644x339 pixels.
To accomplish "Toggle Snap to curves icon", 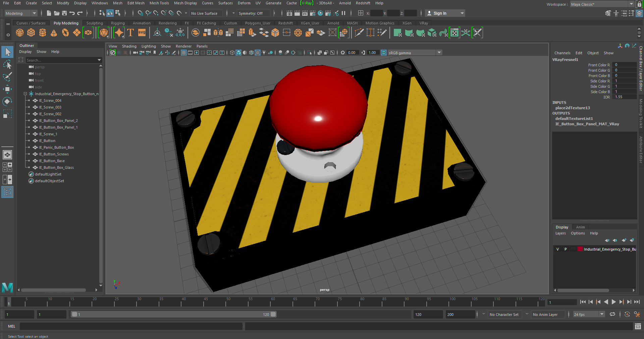I will coord(148,13).
